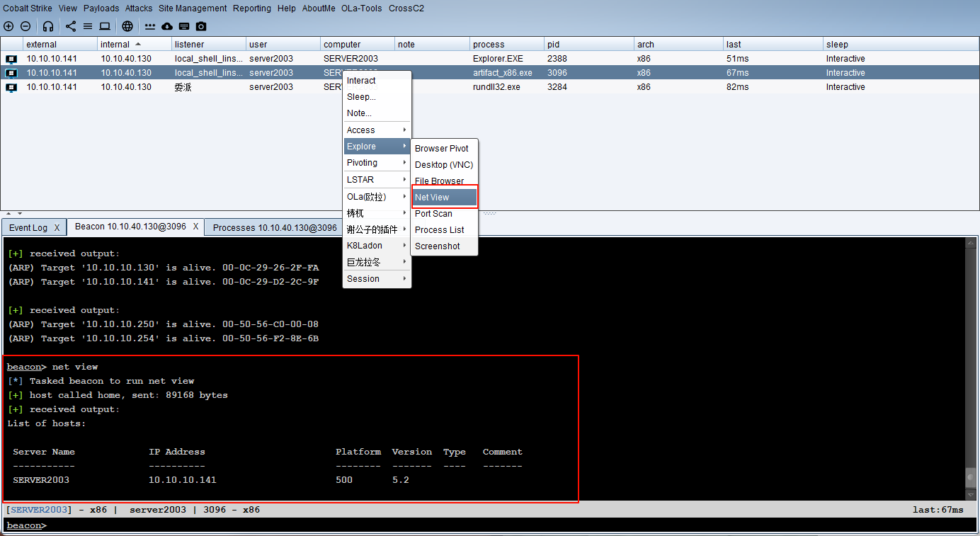This screenshot has width=980, height=536.
Task: Sort sessions by the sleep column header
Action: click(x=900, y=44)
